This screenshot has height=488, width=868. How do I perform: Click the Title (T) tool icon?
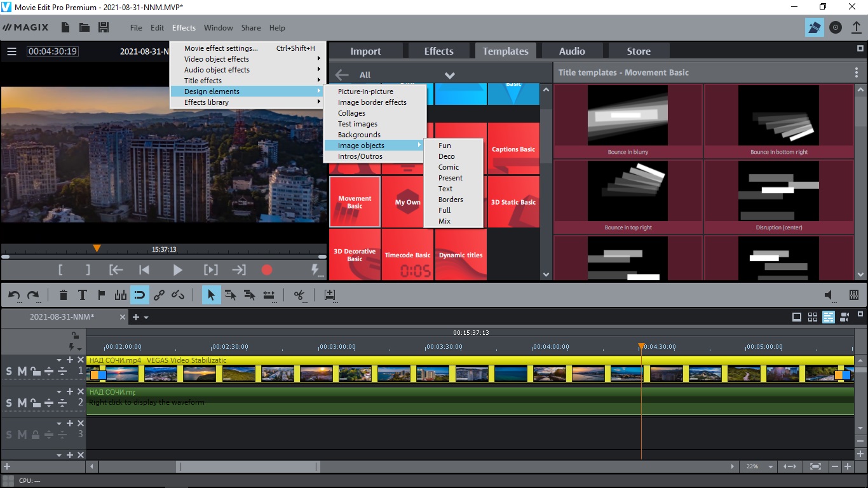(x=82, y=295)
